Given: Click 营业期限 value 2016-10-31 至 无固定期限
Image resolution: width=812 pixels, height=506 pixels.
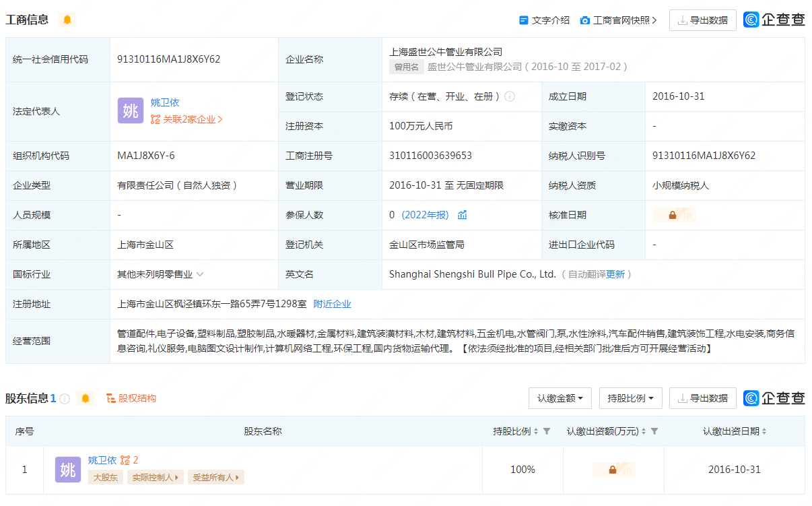Looking at the screenshot, I should [446, 185].
